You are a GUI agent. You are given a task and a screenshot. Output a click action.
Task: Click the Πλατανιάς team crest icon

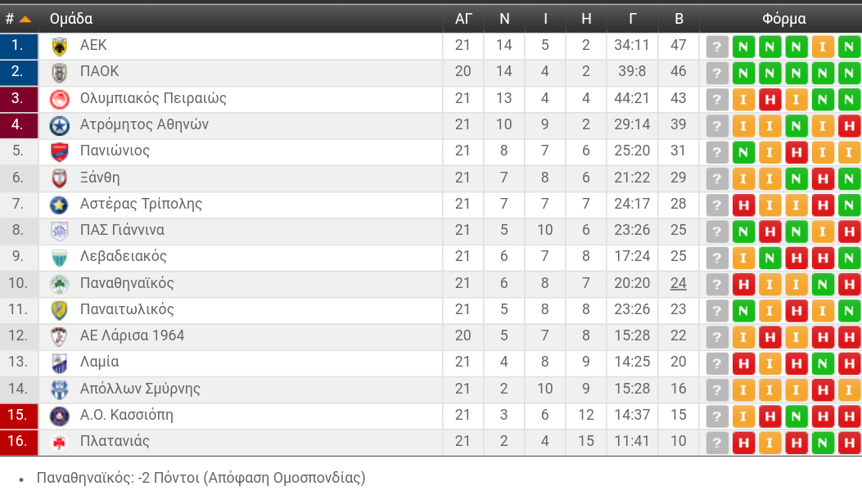click(59, 442)
